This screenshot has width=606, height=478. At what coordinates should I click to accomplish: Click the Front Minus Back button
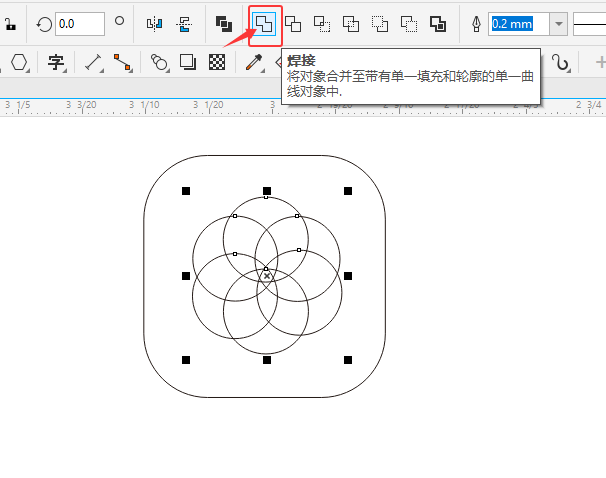[x=380, y=24]
